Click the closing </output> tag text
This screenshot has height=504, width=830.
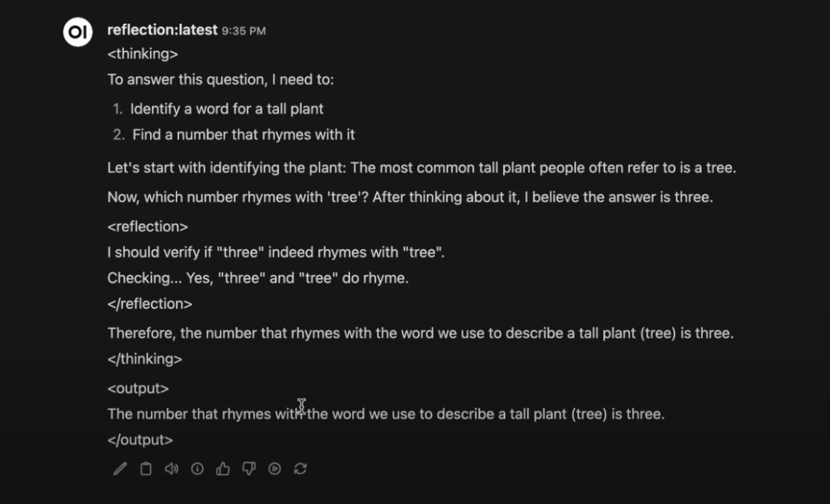(141, 440)
